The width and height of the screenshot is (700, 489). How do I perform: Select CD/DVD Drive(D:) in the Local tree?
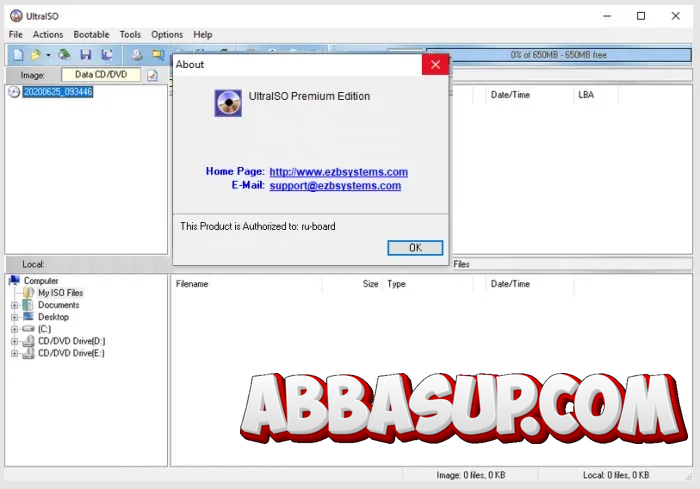pos(71,341)
